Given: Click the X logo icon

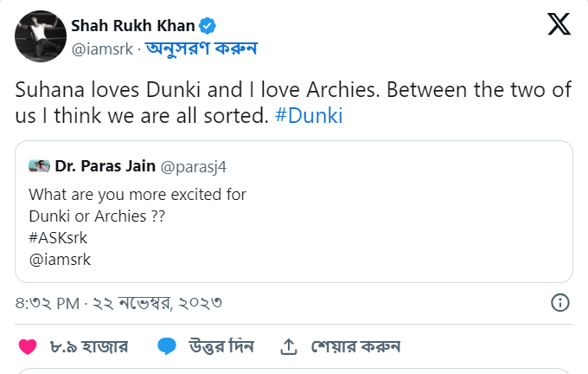Looking at the screenshot, I should [x=559, y=25].
